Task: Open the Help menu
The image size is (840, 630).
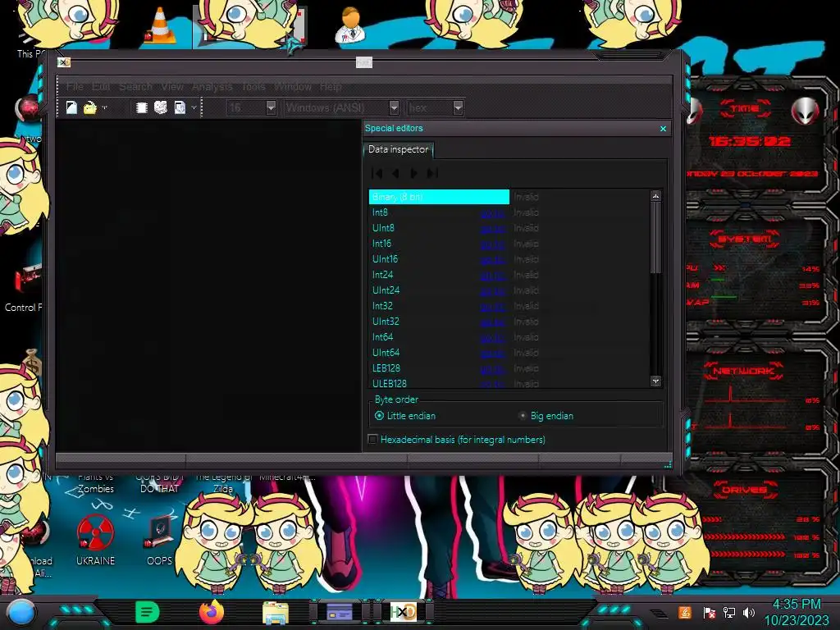Action: (x=331, y=86)
